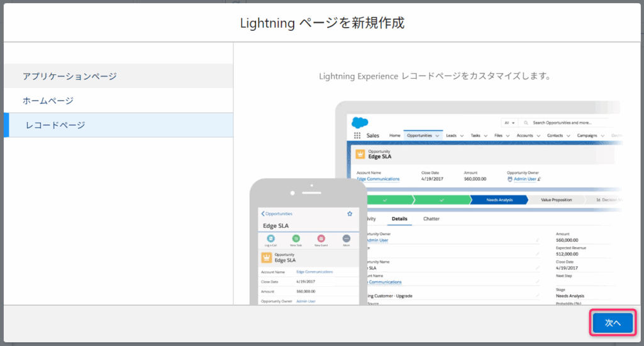This screenshot has width=644, height=346.
Task: Tap the green New Task icon
Action: 296,239
